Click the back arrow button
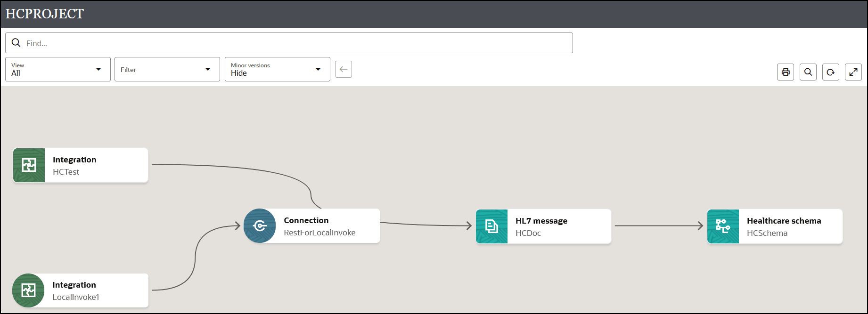 click(344, 69)
